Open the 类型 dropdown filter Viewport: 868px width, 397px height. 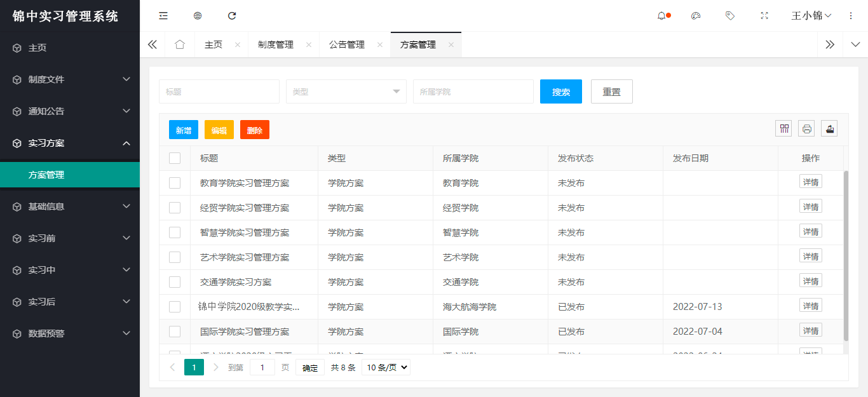(346, 91)
